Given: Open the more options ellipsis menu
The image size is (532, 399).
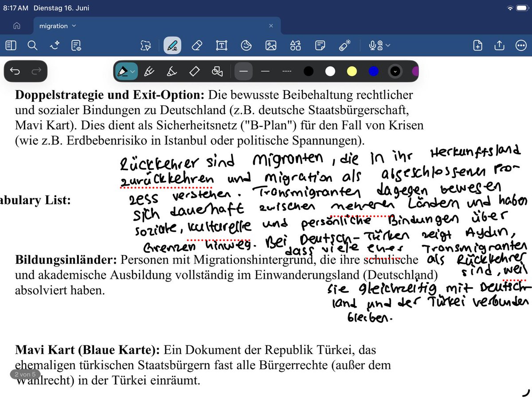Looking at the screenshot, I should (x=521, y=45).
